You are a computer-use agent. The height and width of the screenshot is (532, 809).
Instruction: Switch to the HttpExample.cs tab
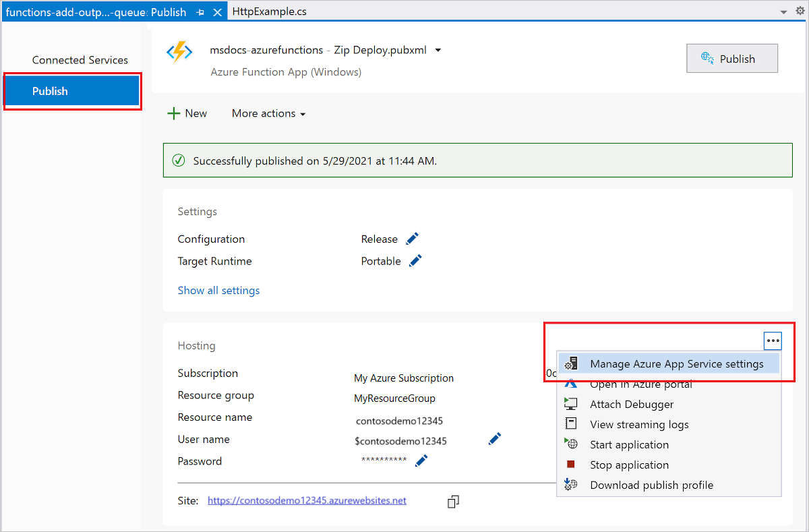[269, 11]
